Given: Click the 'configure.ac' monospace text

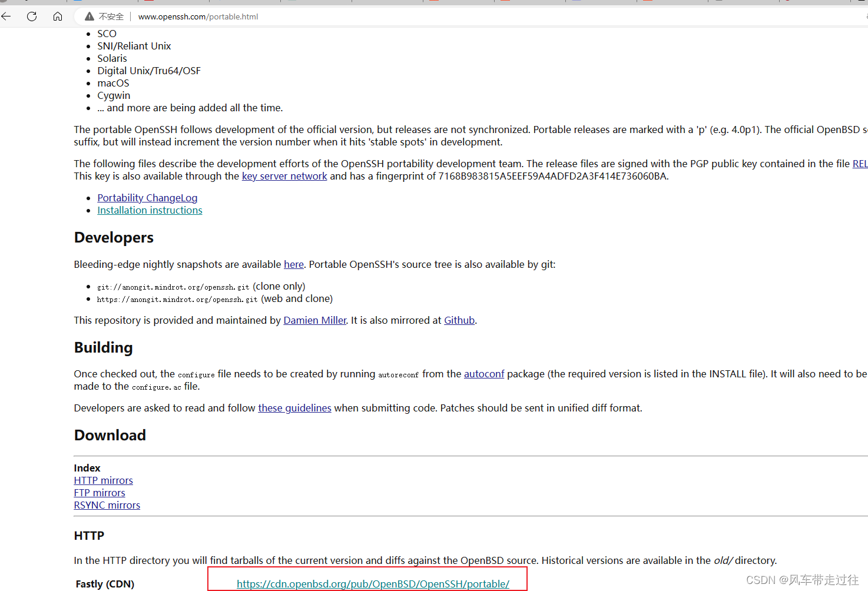Looking at the screenshot, I should coord(157,387).
